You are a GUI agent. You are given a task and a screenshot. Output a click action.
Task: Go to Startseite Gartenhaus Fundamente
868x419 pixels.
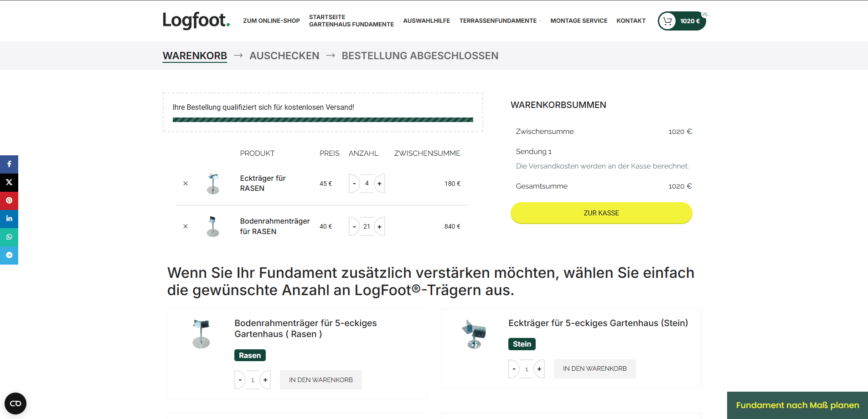pos(351,20)
